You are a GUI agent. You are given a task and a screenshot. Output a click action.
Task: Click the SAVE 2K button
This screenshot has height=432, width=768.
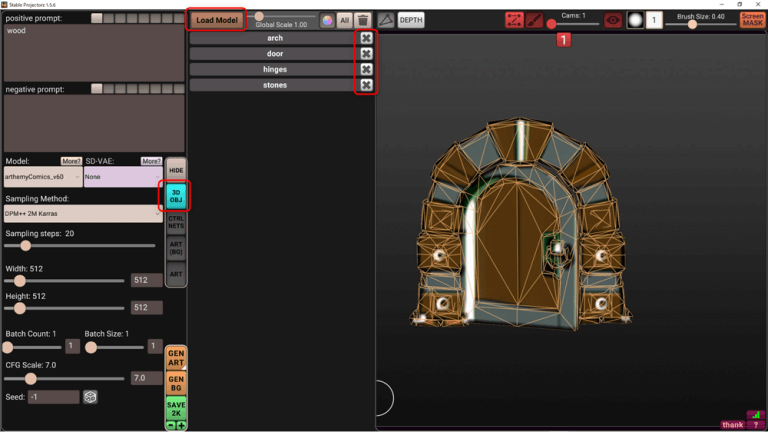tap(176, 408)
